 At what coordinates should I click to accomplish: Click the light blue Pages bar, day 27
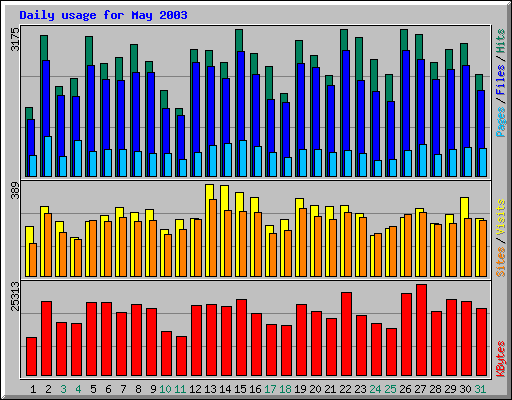pyautogui.click(x=423, y=160)
